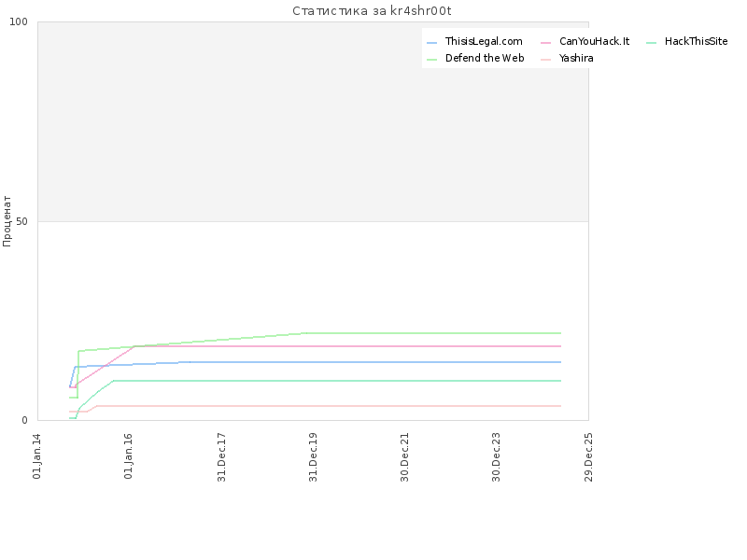Click the 01.Jan.16 x-axis date label
This screenshot has height=560, width=747.
coord(129,455)
